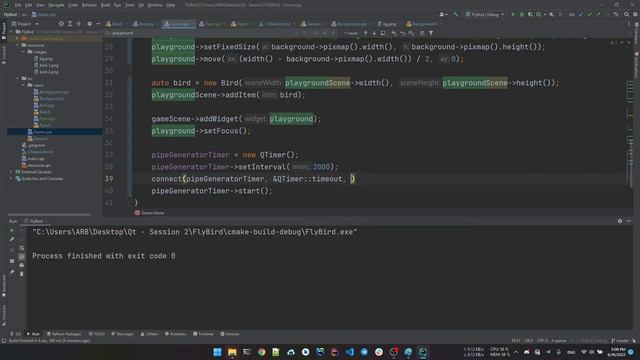
Task: Open Windows Start button on taskbar
Action: pos(218,352)
